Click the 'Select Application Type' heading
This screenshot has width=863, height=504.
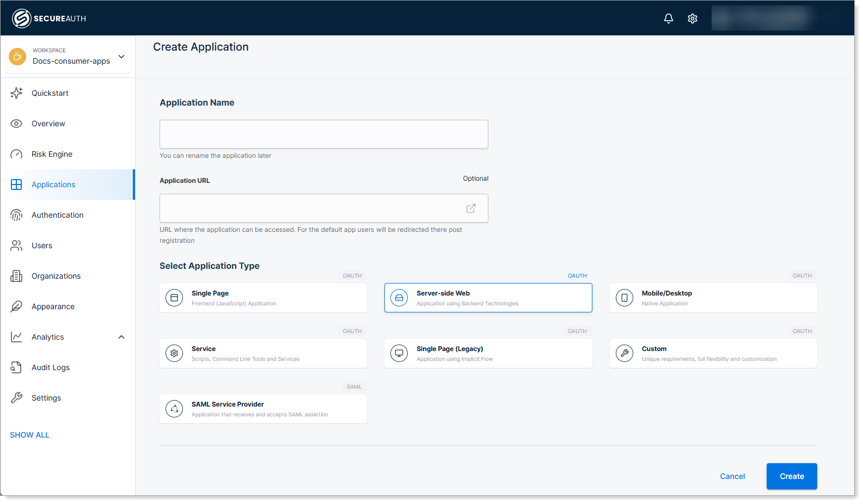coord(210,266)
